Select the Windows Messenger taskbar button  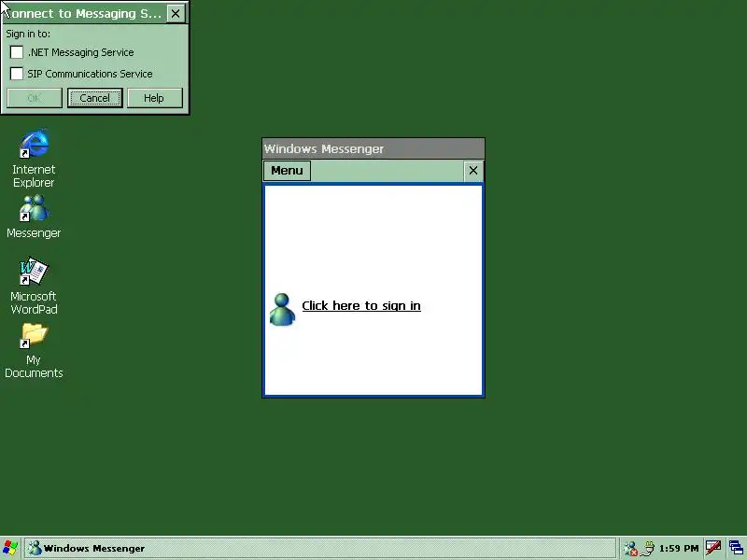320,548
